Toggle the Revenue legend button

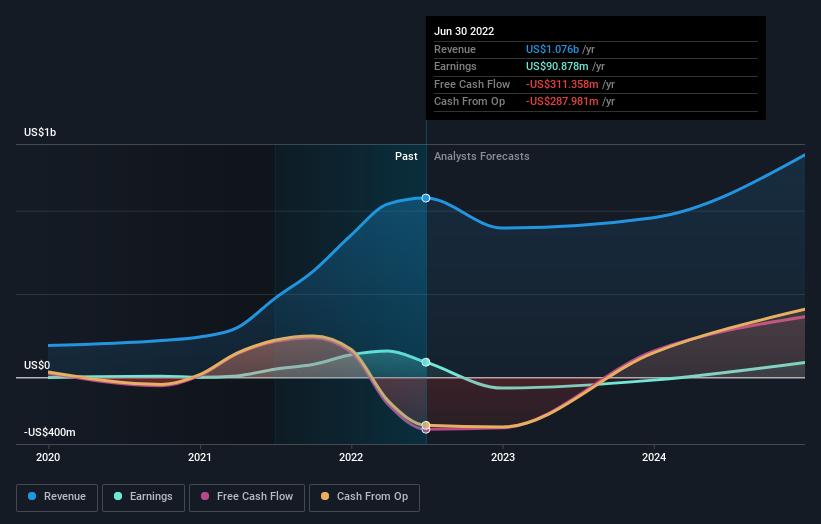pos(57,497)
